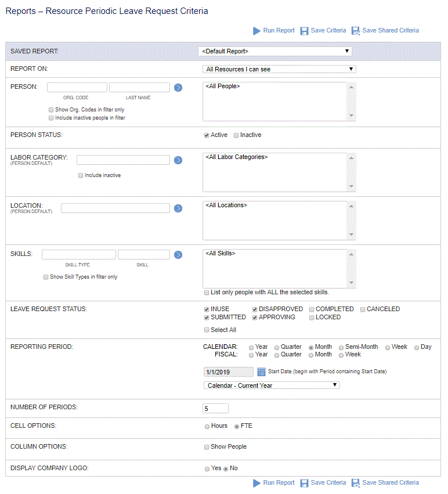Click the bottom Save Criteria link
The width and height of the screenshot is (448, 494).
328,482
